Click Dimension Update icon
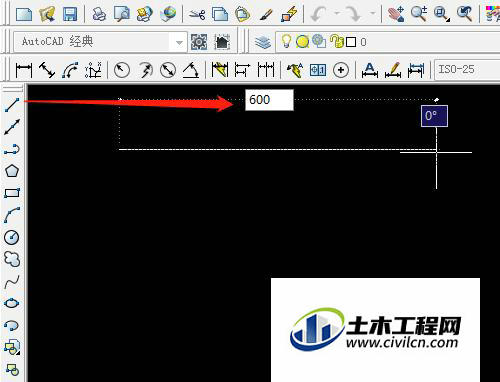The width and height of the screenshot is (500, 382). tap(416, 70)
